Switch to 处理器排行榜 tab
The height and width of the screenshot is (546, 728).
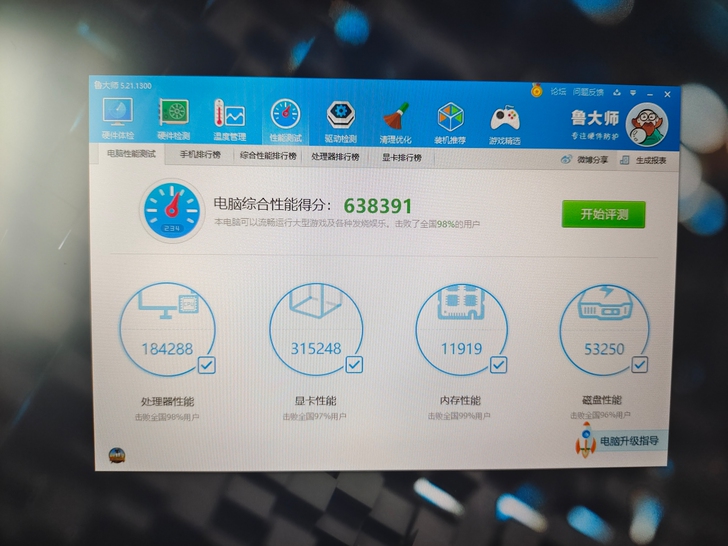click(x=335, y=156)
